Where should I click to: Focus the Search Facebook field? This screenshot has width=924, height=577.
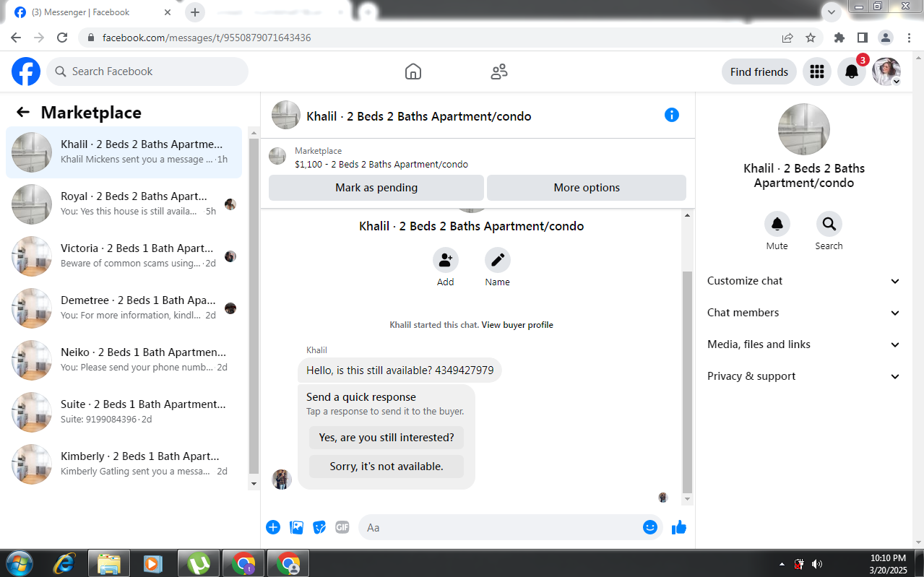click(147, 71)
